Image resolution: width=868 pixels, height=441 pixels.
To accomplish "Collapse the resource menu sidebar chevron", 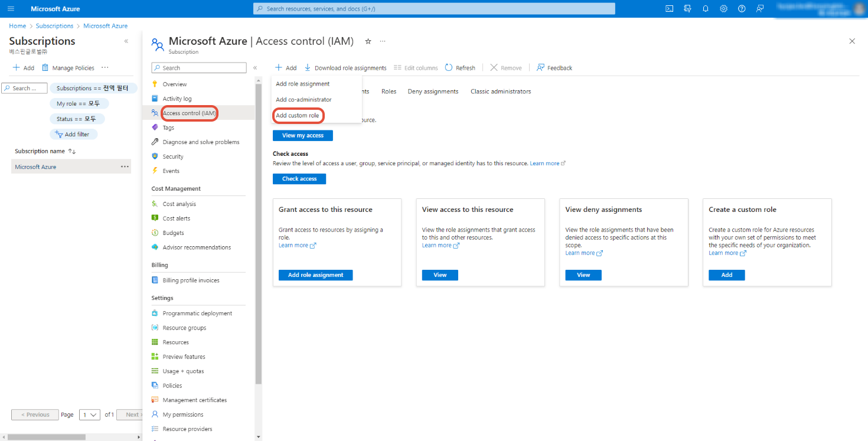I will pyautogui.click(x=255, y=68).
